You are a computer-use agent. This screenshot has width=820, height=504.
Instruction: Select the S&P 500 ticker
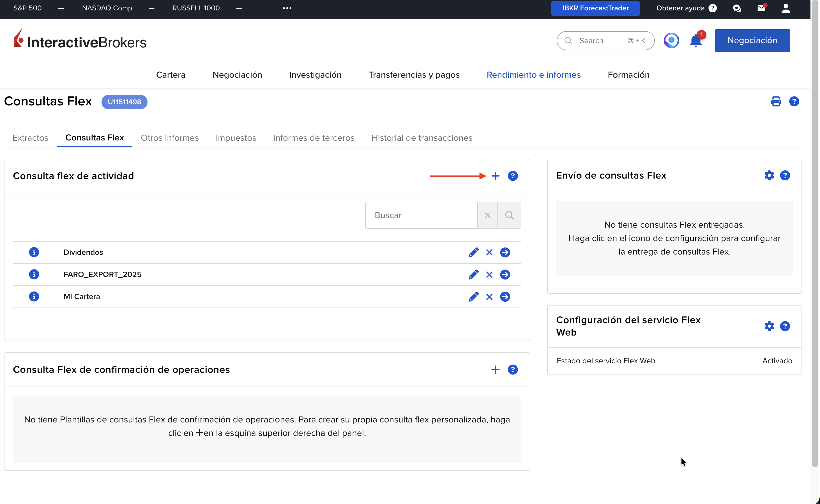coord(27,8)
